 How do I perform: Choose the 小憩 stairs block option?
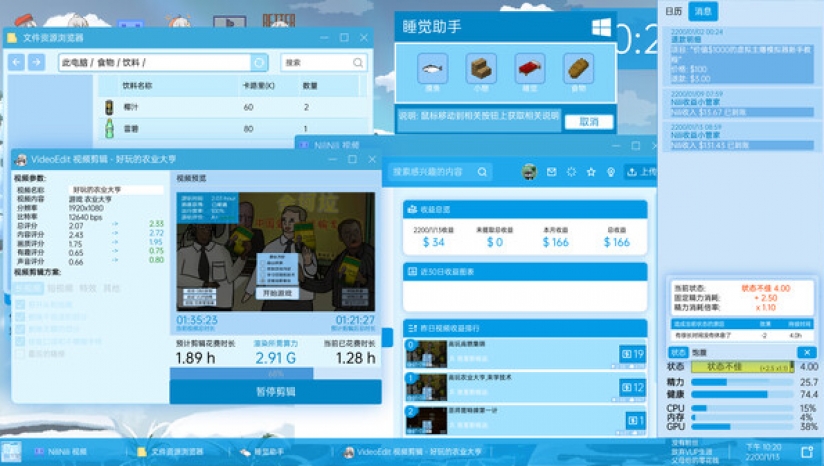click(481, 68)
